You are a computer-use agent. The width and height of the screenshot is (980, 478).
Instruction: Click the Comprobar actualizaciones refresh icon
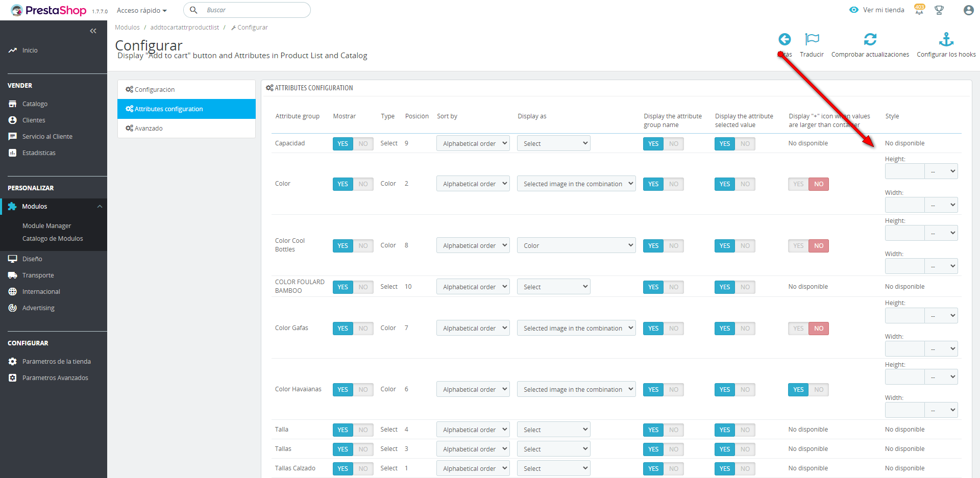point(870,39)
